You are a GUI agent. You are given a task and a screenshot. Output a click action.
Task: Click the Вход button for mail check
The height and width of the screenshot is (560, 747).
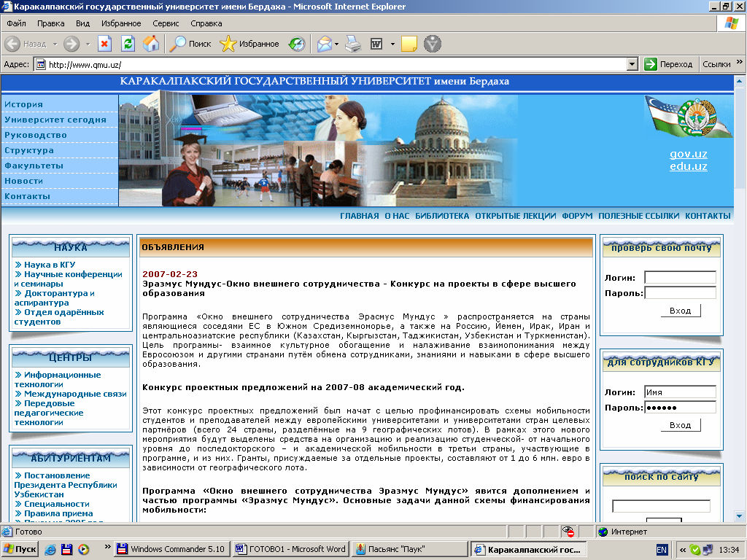click(681, 311)
